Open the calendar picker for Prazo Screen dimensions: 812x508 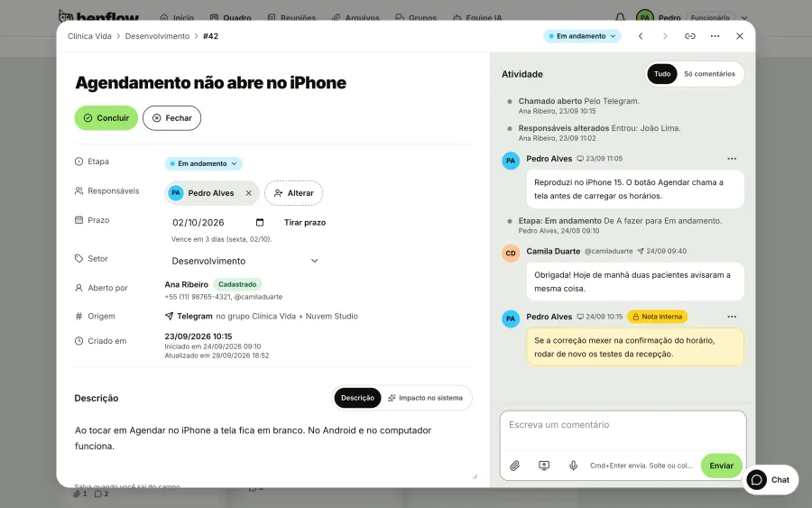point(260,222)
